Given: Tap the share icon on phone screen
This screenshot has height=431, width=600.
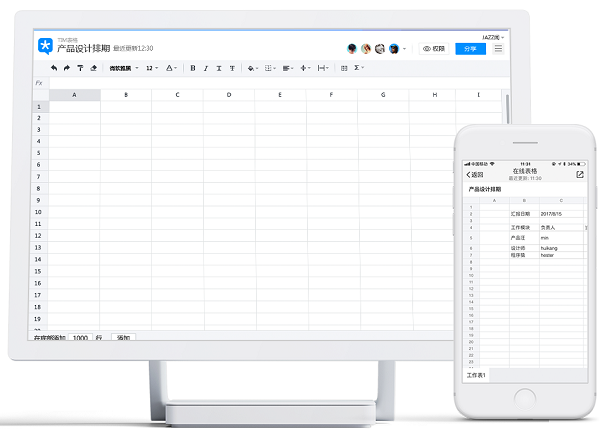Looking at the screenshot, I should [x=580, y=174].
